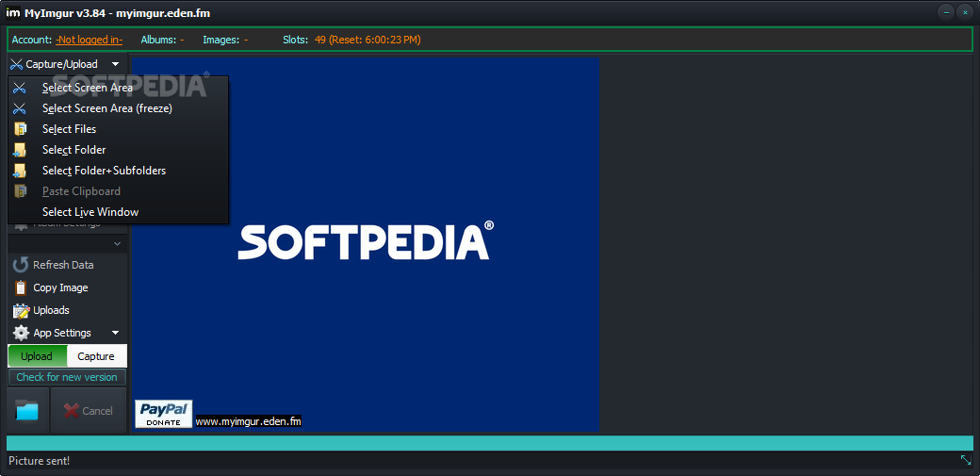Viewport: 980px width, 476px height.
Task: Choose Select Folder+Subfolders menu entry
Action: 118,170
